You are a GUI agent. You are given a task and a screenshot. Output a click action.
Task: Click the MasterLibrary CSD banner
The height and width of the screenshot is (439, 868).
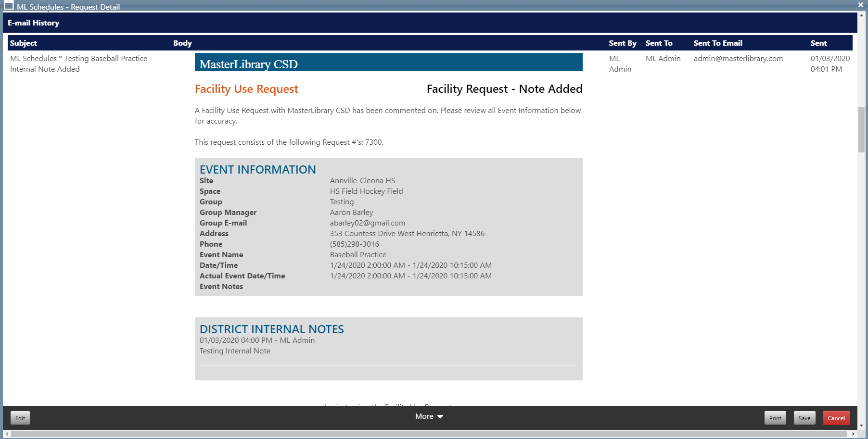coord(388,62)
